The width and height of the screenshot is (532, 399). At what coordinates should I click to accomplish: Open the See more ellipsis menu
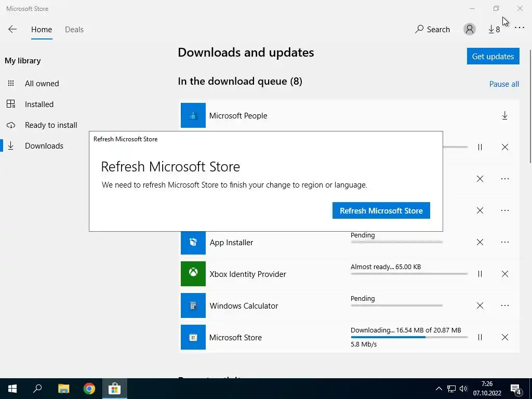(x=520, y=28)
